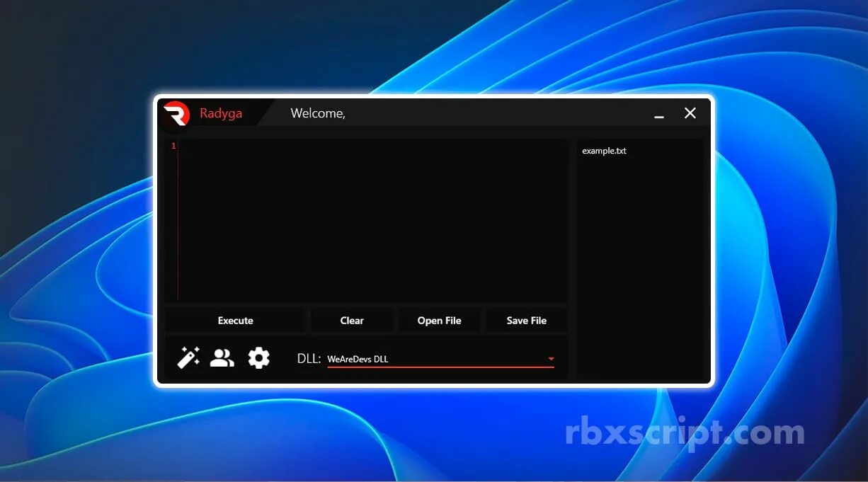Expand the DLL dropdown arrow
Screen dimensions: 868x482
[x=551, y=359]
